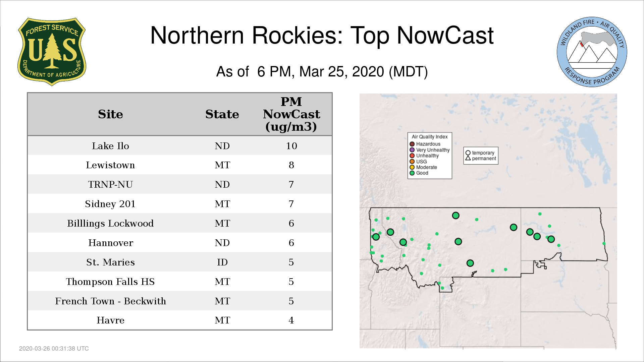Select the Lake Ilo table row
The image size is (644, 362).
click(179, 146)
